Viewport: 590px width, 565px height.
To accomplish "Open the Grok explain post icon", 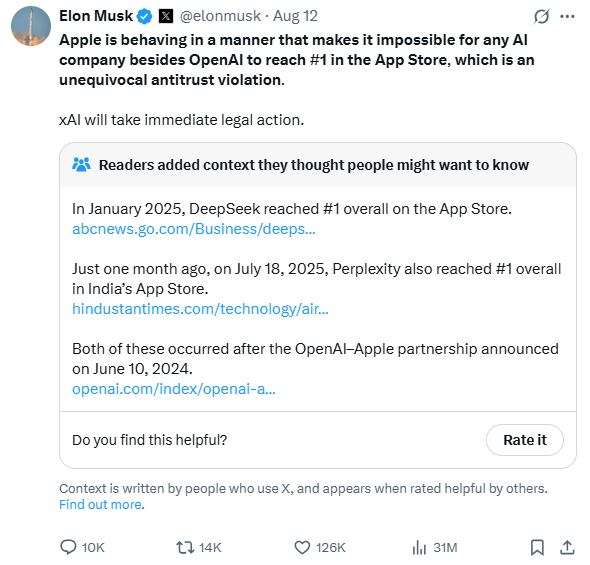I will tap(541, 17).
